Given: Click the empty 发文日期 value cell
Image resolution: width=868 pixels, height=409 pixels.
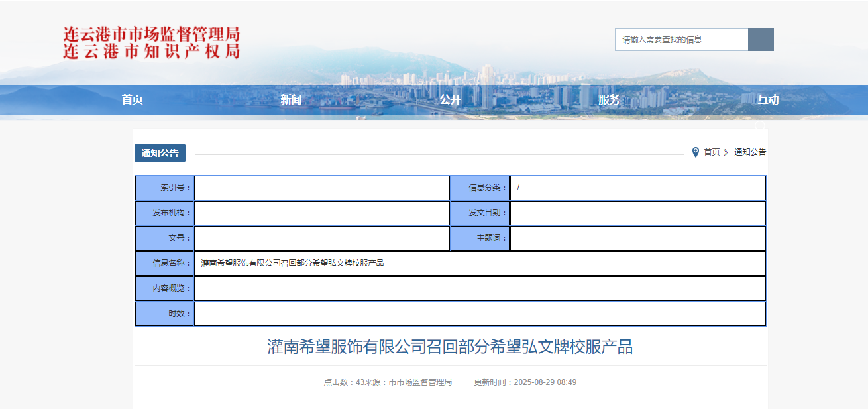Looking at the screenshot, I should click(637, 213).
